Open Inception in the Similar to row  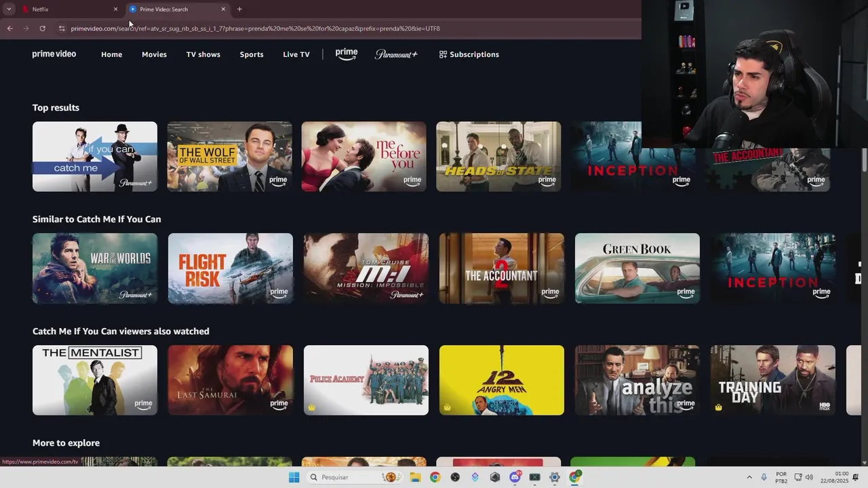click(773, 268)
